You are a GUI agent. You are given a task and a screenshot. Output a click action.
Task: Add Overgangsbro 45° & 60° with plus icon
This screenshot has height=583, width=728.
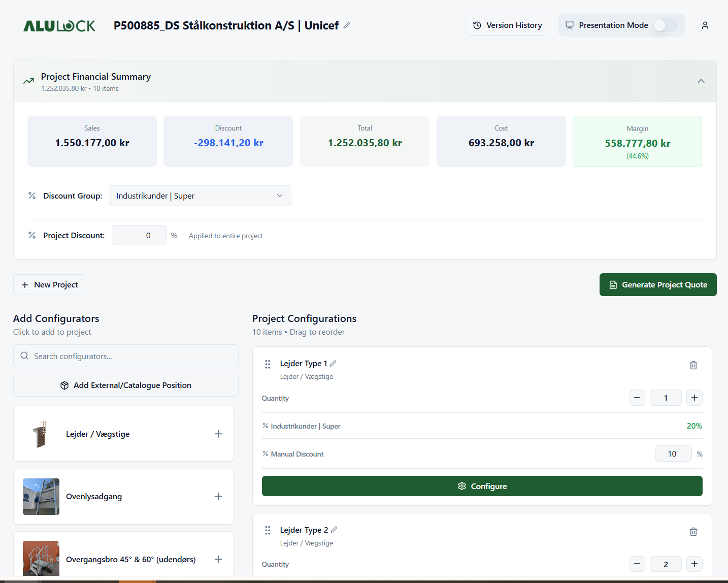coord(218,559)
